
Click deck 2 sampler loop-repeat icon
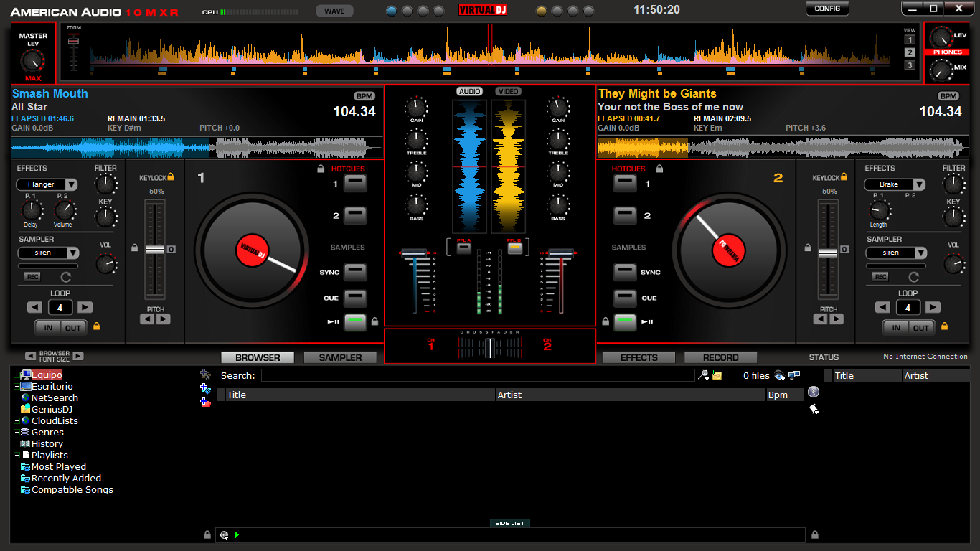tap(914, 276)
